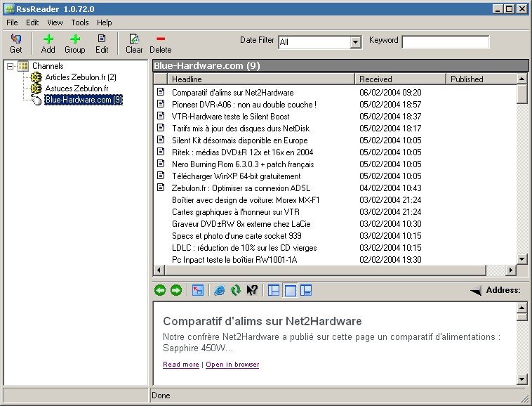Click the Keyword input field

(x=446, y=42)
